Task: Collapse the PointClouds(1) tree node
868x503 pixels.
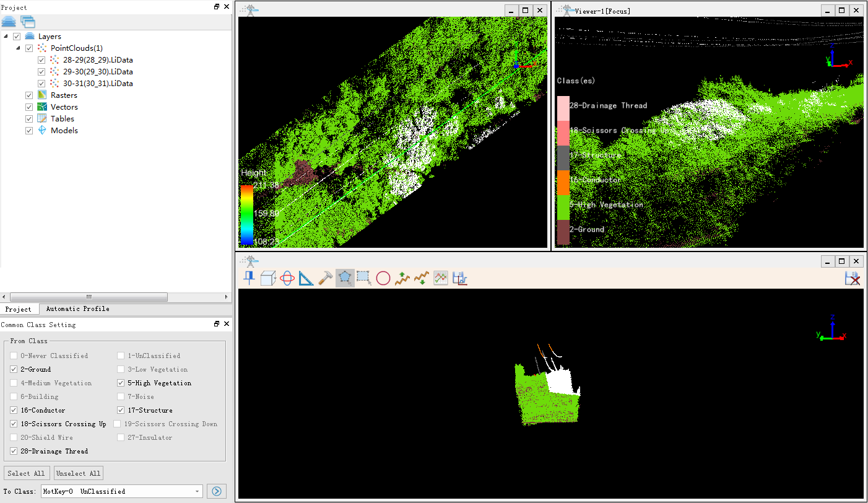Action: tap(18, 48)
